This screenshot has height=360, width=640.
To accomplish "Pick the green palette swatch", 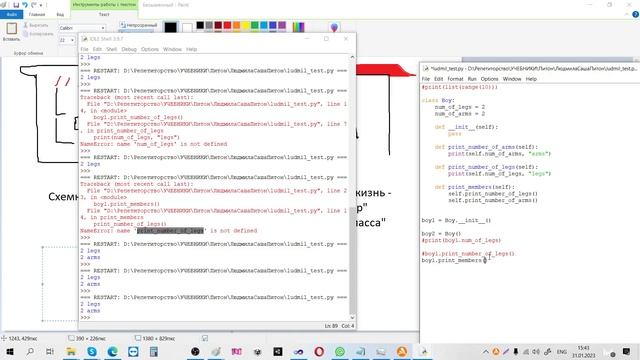I will pos(255,25).
